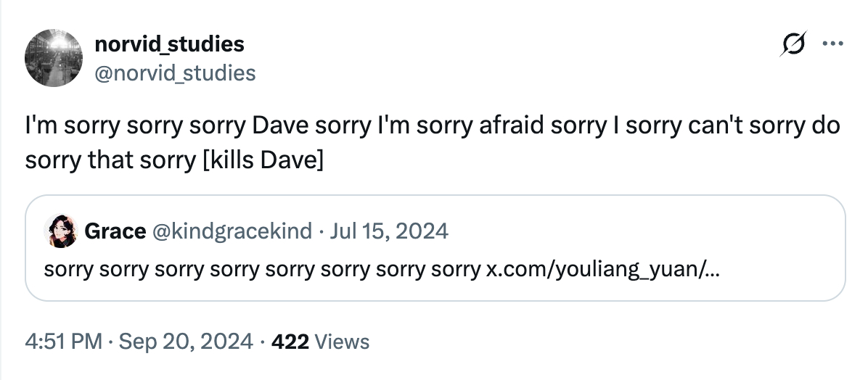Viewport: 868px width, 380px height.
Task: Click Grace's name in the quoted post
Action: 115,231
